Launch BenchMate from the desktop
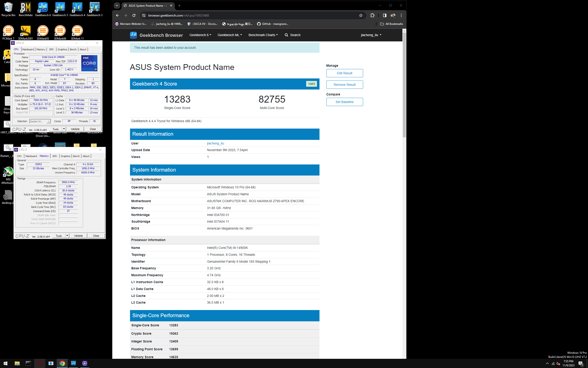Viewport: 588px width, 368px height. coord(25,9)
